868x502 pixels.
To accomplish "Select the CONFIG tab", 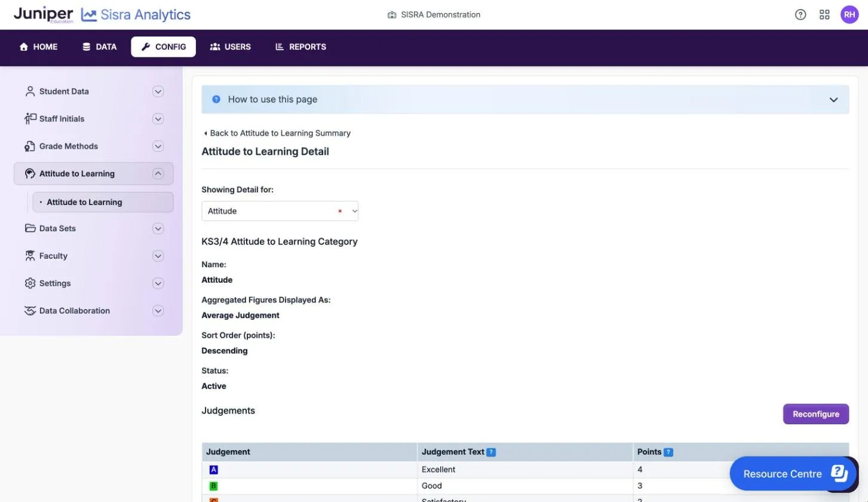I will click(164, 47).
